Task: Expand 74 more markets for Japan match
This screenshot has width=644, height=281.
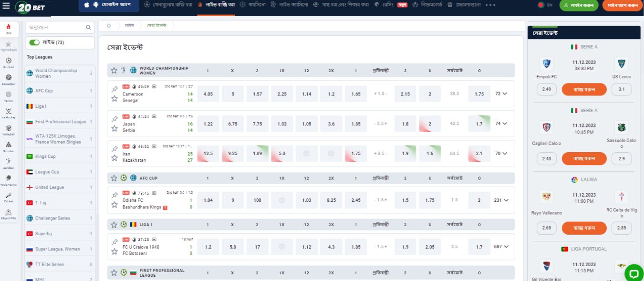Action: click(501, 124)
